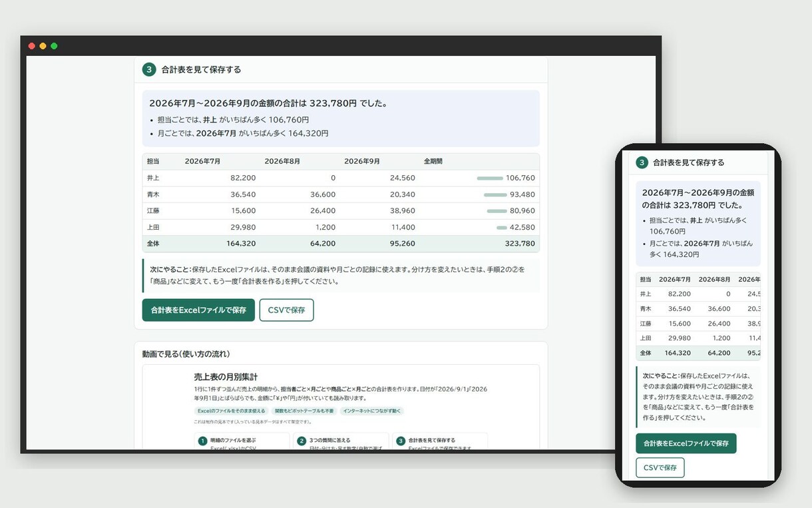Tap CSVで保存 on the phone view
Screen dimensions: 812x508
click(x=660, y=467)
